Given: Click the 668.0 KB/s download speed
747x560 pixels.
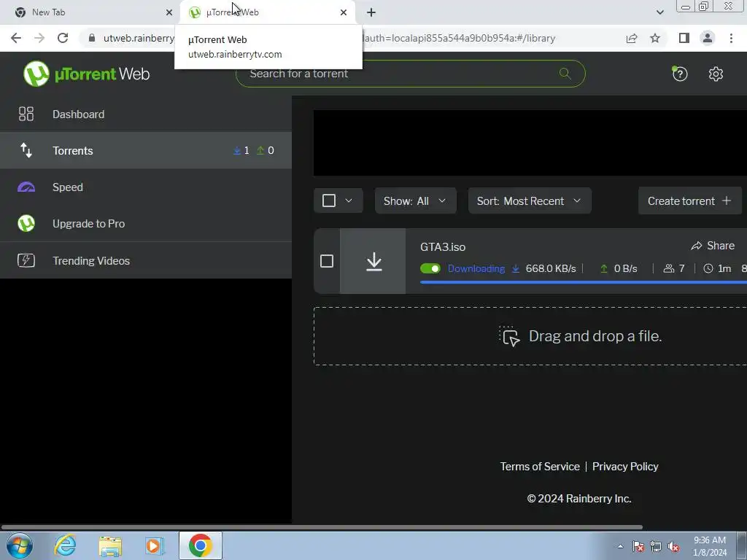Looking at the screenshot, I should tap(551, 268).
